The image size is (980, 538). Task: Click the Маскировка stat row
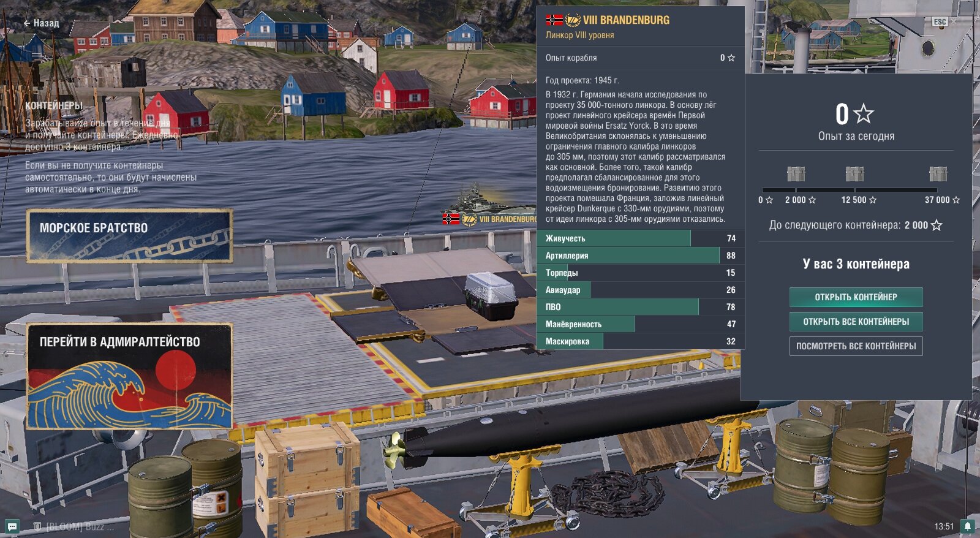641,341
